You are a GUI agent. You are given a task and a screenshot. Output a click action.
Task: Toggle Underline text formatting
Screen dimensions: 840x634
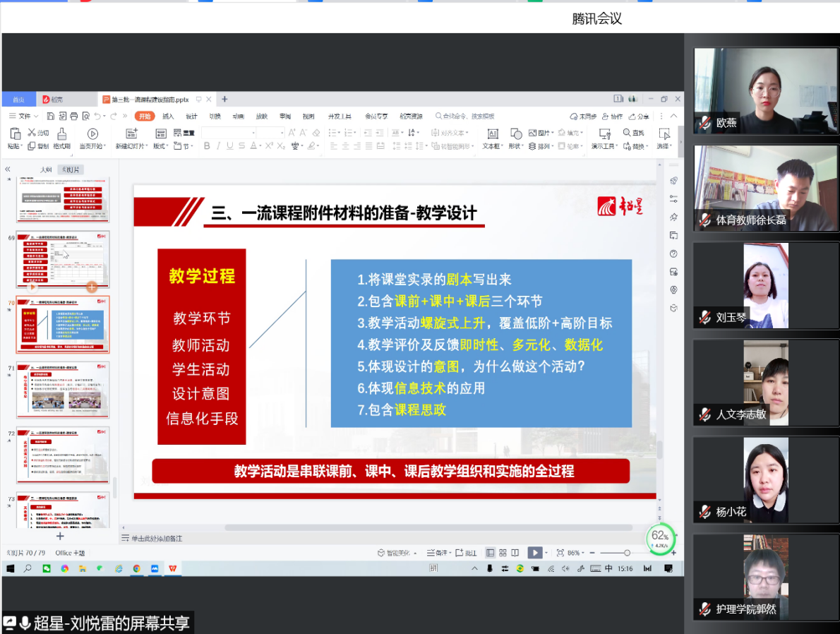(x=230, y=146)
